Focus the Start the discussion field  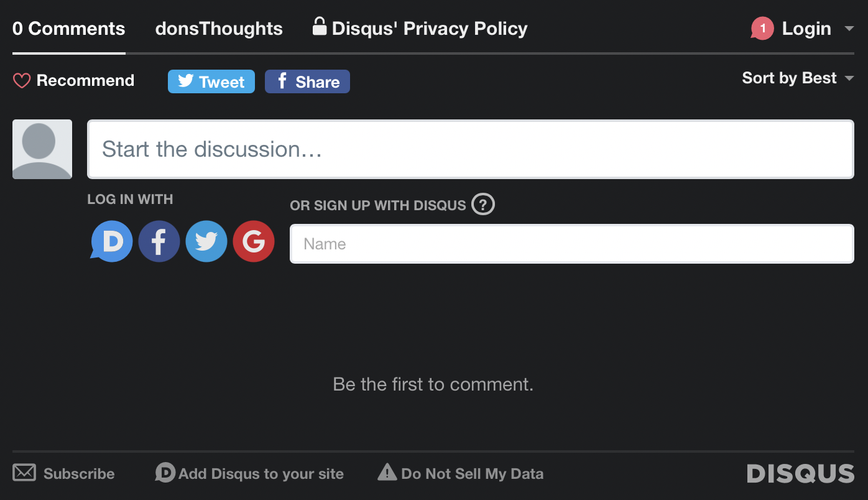click(471, 149)
